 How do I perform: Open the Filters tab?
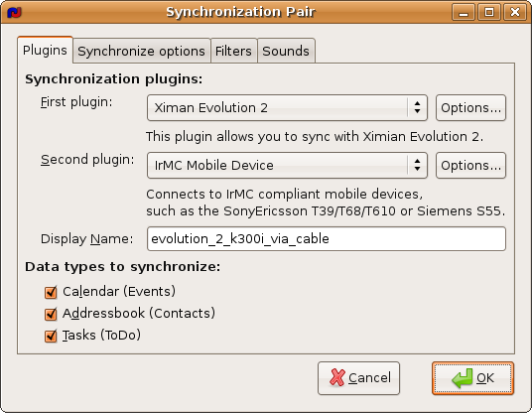click(234, 52)
